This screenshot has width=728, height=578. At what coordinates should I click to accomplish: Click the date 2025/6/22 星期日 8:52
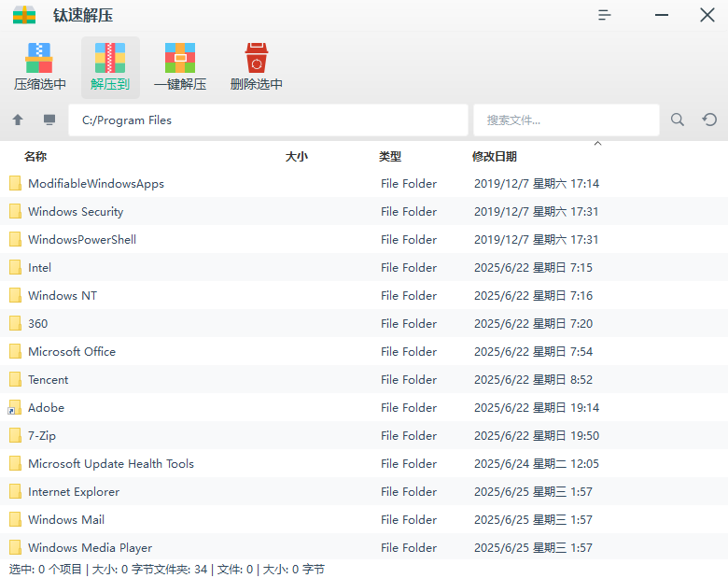tap(533, 380)
